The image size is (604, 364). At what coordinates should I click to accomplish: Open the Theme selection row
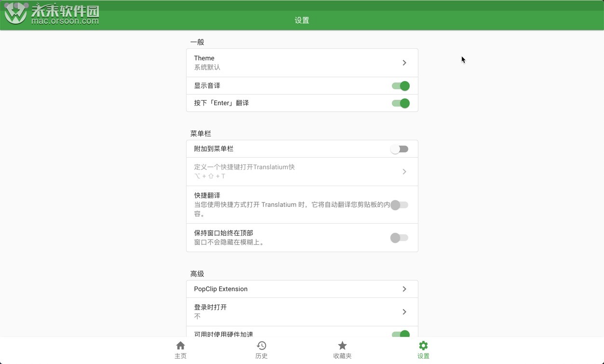tap(302, 62)
